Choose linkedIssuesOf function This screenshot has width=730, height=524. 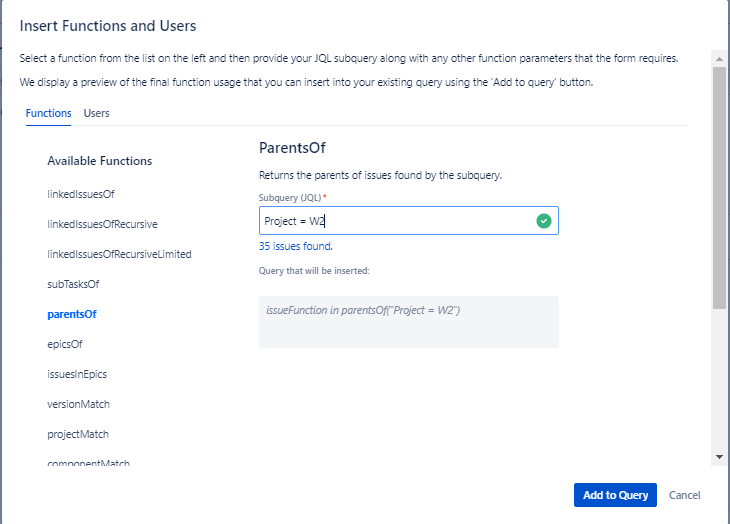pos(87,194)
